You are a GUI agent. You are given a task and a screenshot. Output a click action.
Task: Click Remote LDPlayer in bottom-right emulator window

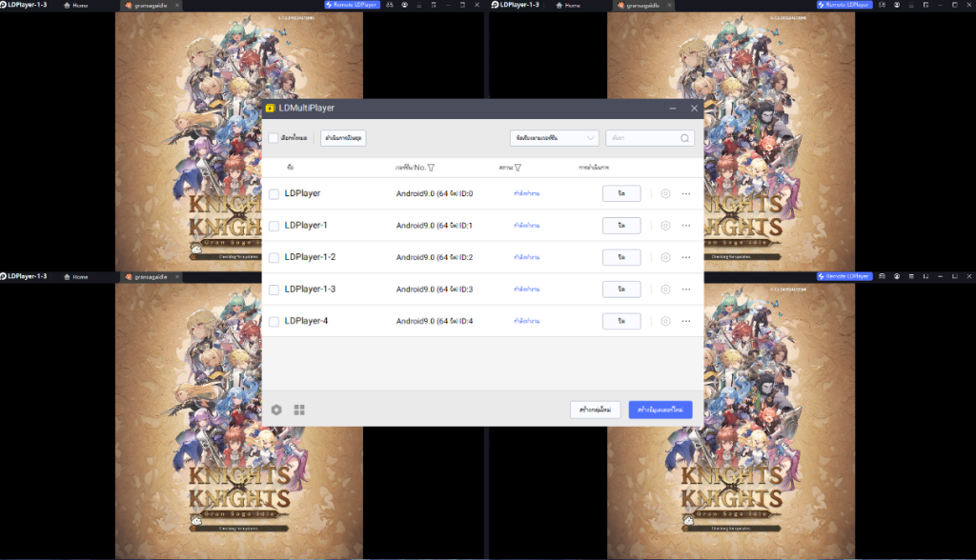(844, 276)
